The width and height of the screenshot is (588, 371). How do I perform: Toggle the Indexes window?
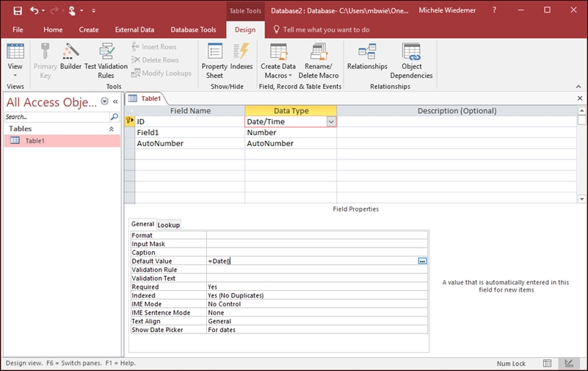(x=242, y=57)
